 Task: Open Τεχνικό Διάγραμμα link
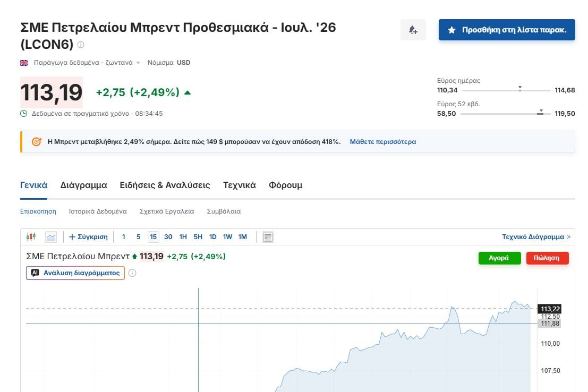(534, 236)
